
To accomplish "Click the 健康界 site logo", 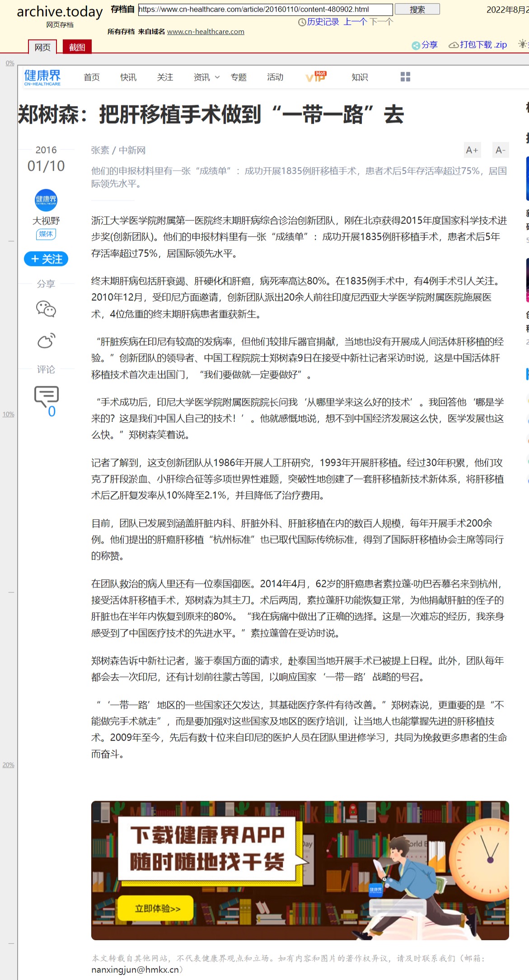I will 42,77.
